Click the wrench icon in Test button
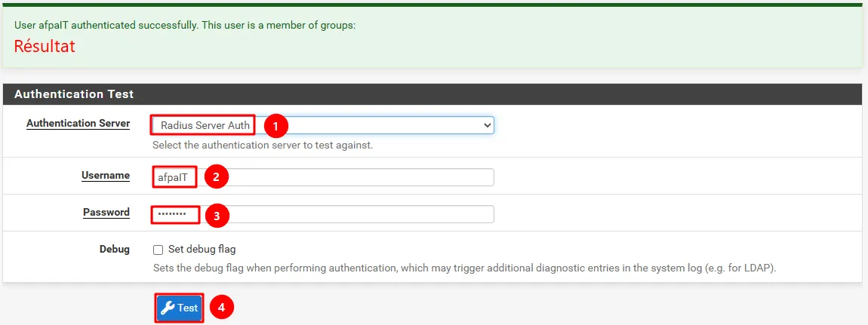Screen dimensions: 868x325 [x=168, y=308]
